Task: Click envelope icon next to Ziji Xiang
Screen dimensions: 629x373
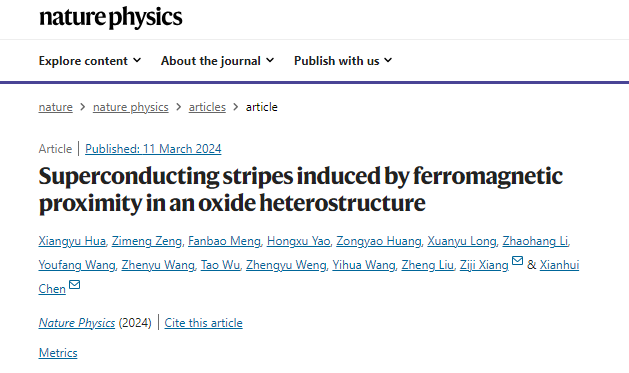Action: pyautogui.click(x=517, y=261)
